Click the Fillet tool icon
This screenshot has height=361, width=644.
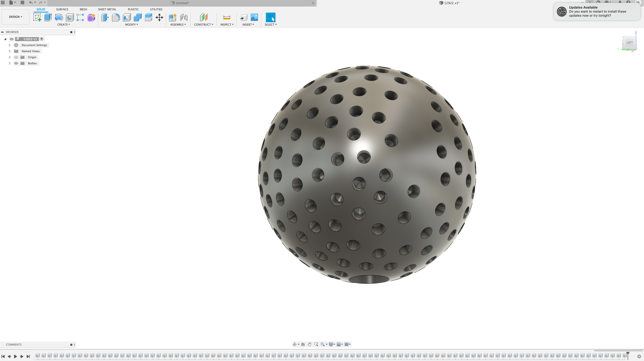pos(116,18)
